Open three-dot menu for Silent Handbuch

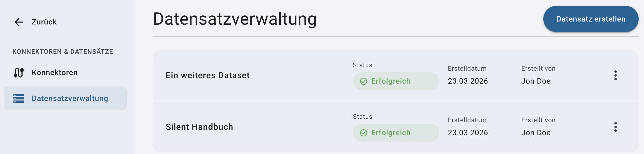pos(615,127)
